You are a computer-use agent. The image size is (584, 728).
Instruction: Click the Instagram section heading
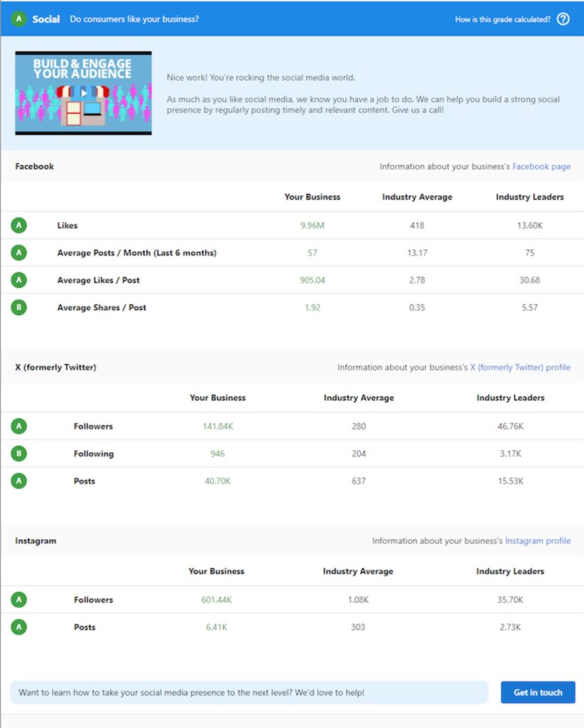pos(36,541)
